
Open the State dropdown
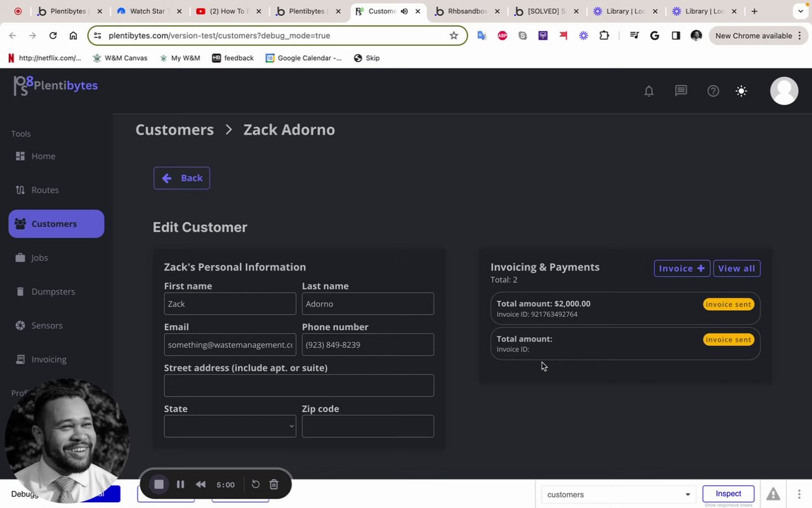(x=230, y=426)
